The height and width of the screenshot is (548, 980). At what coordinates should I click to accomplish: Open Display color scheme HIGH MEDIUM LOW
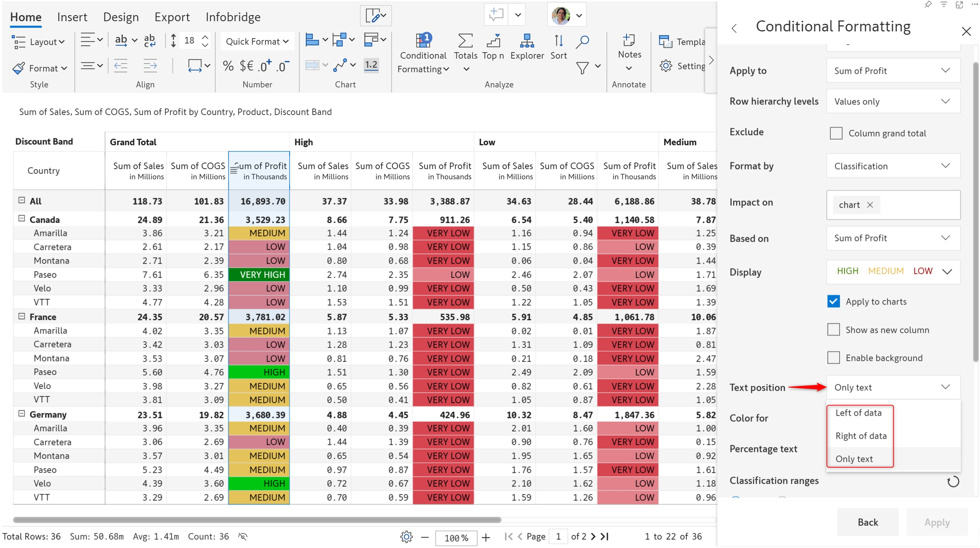[892, 271]
